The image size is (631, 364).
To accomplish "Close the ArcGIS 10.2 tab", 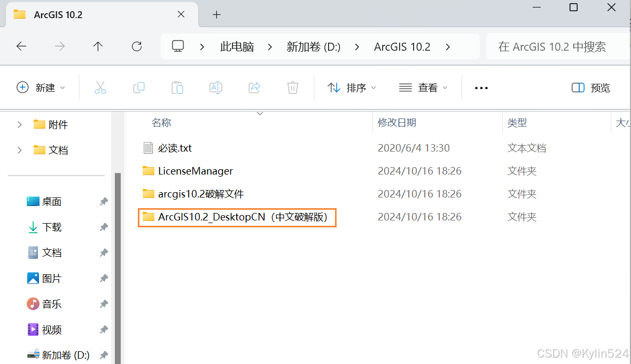I will point(181,14).
